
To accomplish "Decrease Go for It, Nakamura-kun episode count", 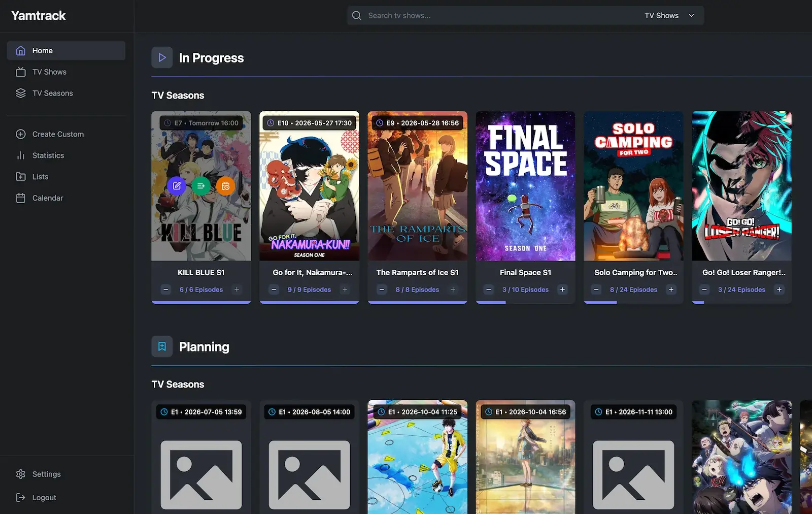I will tap(274, 290).
